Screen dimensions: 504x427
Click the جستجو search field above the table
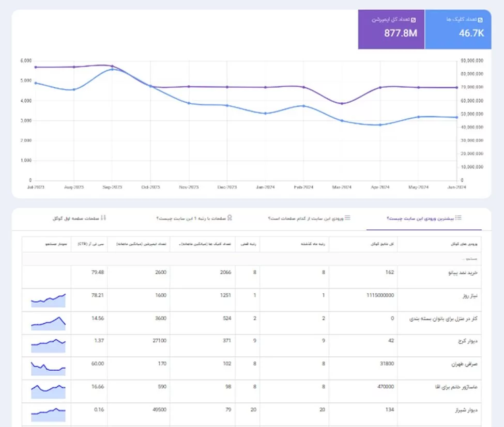[x=252, y=259]
